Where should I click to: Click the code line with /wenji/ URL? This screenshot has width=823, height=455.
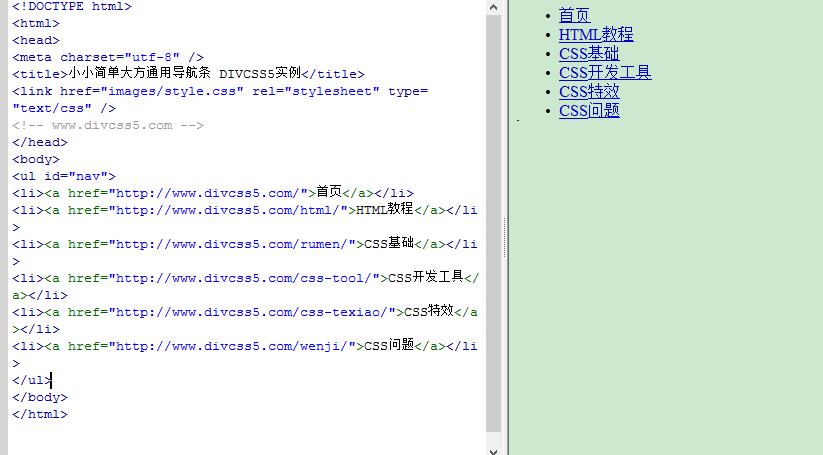(x=245, y=346)
